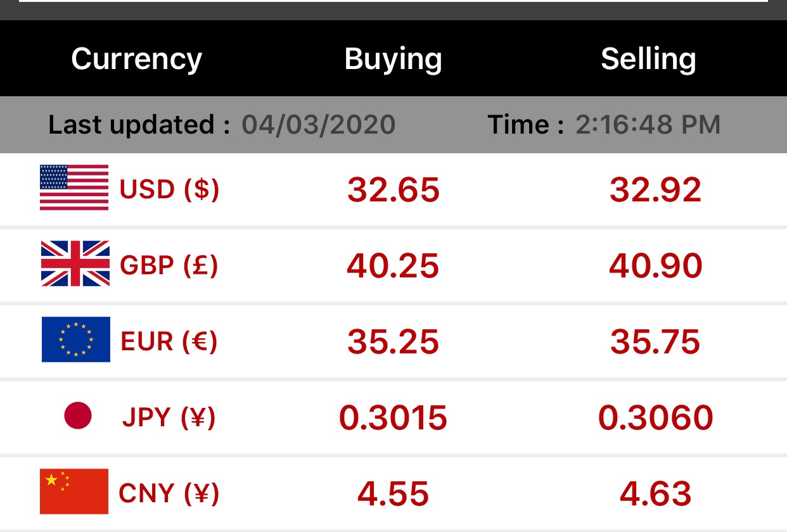Open the USD ($) currency label
The width and height of the screenshot is (787, 532).
[x=170, y=189]
